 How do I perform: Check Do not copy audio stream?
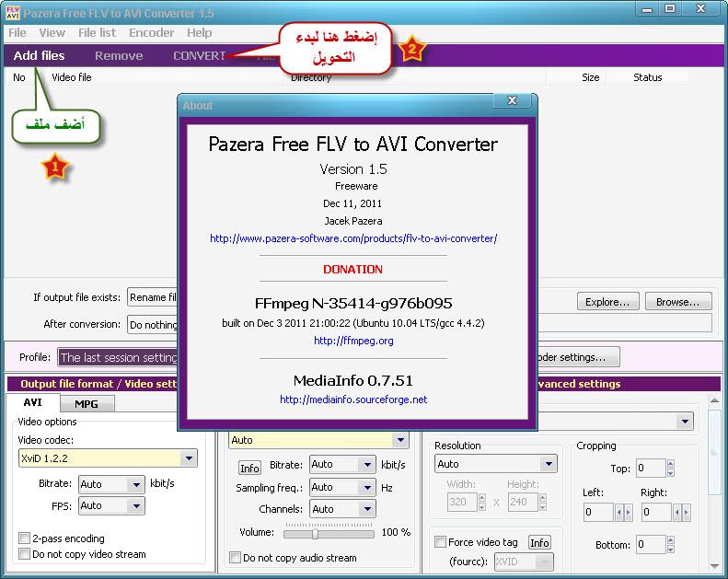pyautogui.click(x=236, y=557)
